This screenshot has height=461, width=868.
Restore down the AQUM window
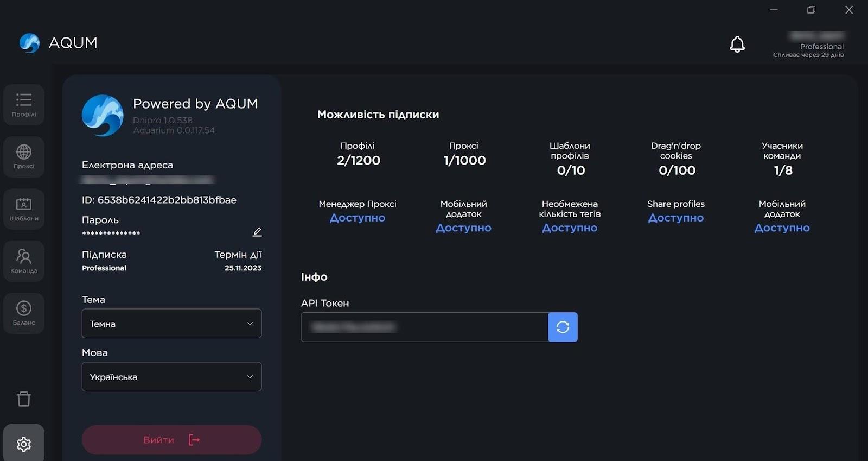point(811,10)
